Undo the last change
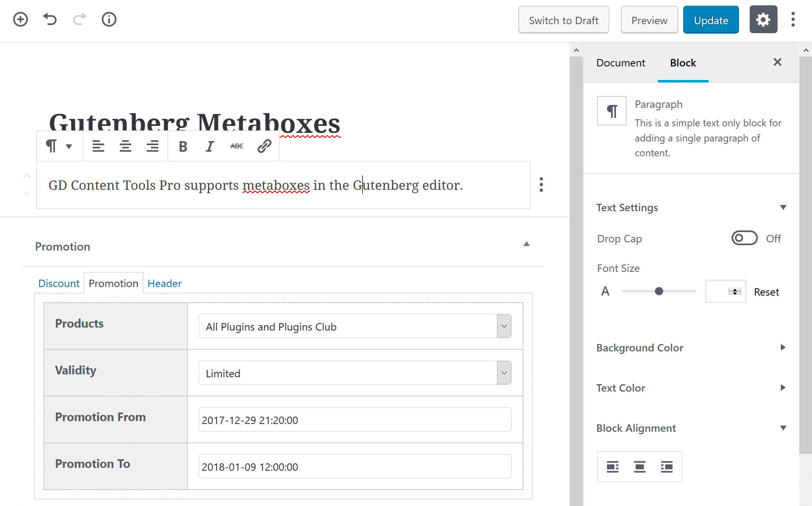 pyautogui.click(x=50, y=20)
